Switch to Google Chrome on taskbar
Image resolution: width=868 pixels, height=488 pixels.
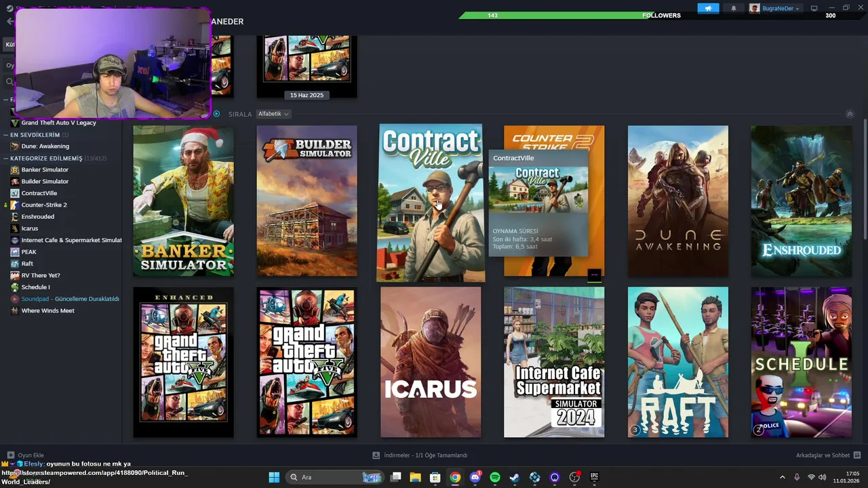pyautogui.click(x=455, y=477)
